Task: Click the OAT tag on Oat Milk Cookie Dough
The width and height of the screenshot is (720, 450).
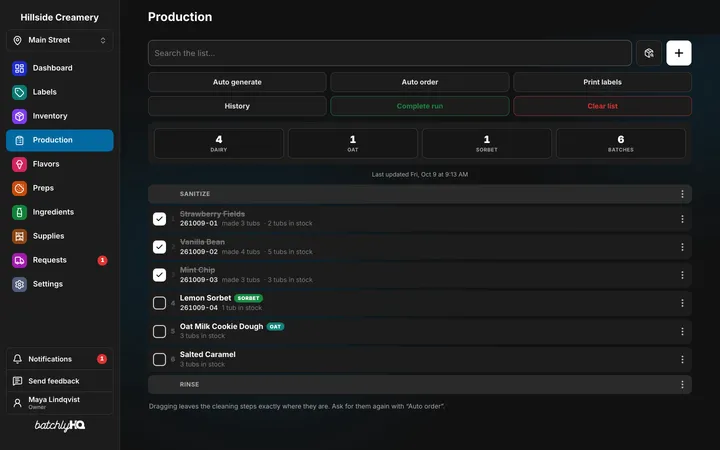Action: point(275,326)
